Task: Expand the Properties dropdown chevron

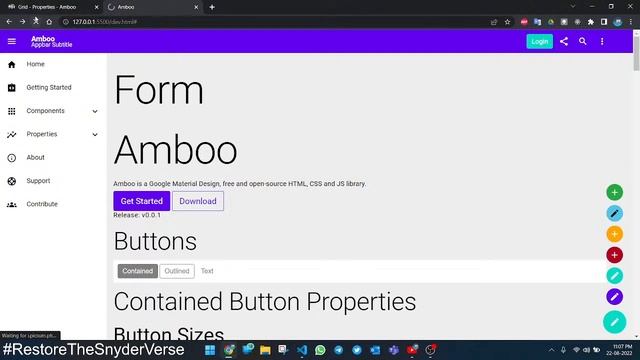Action: [x=95, y=134]
